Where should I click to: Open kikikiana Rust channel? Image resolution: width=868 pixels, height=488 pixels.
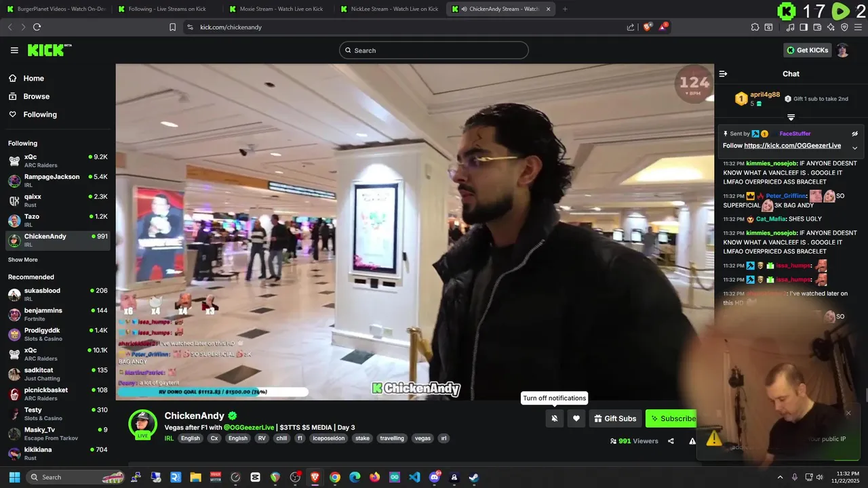tap(58, 453)
